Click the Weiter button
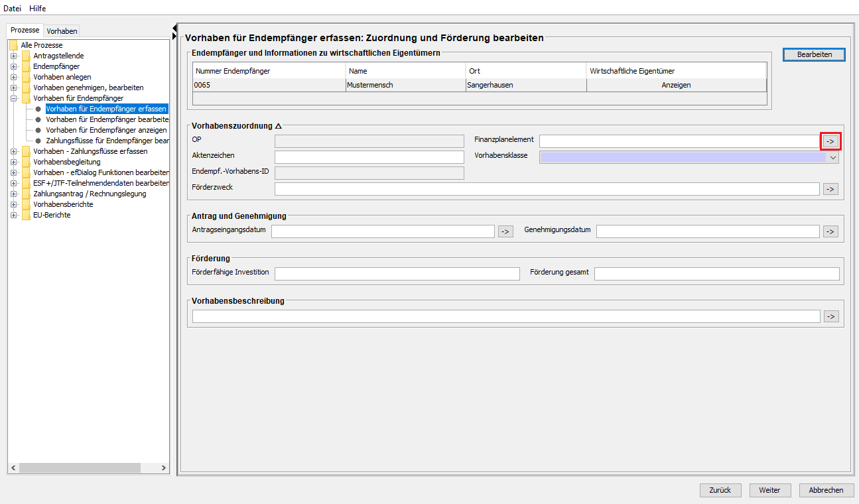This screenshot has width=859, height=504. pos(770,490)
